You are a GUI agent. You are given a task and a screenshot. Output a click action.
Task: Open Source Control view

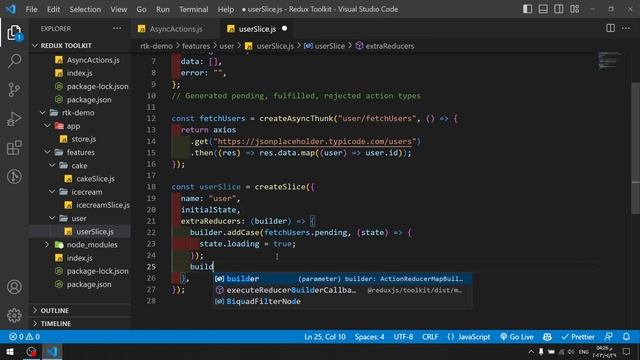pos(14,89)
